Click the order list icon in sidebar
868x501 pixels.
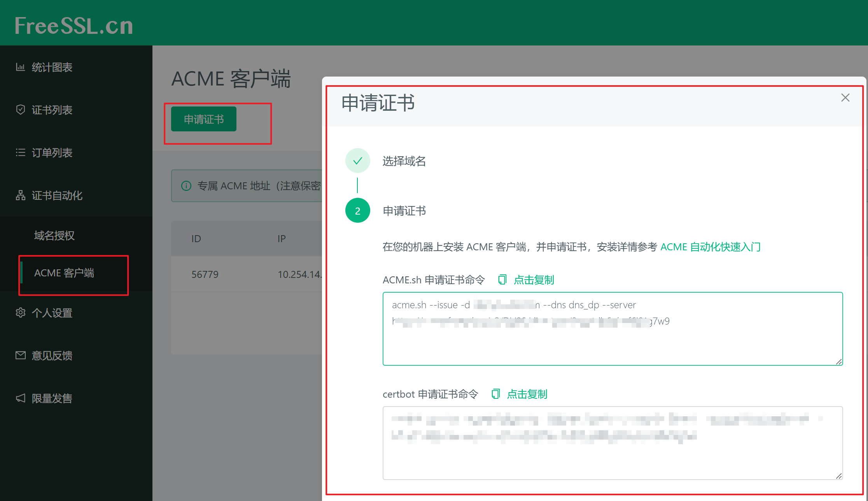pos(20,153)
